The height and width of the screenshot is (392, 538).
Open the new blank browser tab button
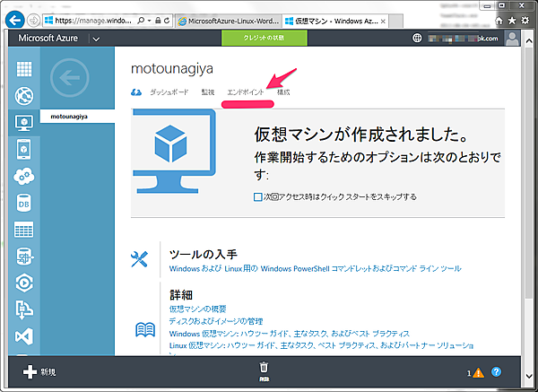[396, 22]
